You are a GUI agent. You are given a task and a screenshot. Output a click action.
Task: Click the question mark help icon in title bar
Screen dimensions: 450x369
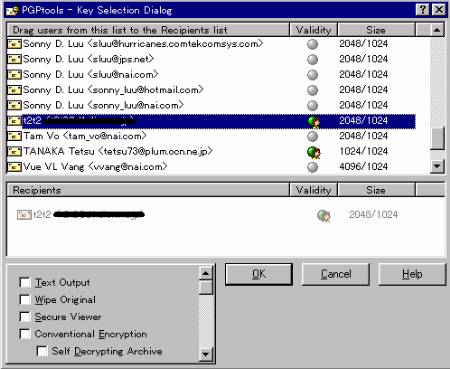422,10
